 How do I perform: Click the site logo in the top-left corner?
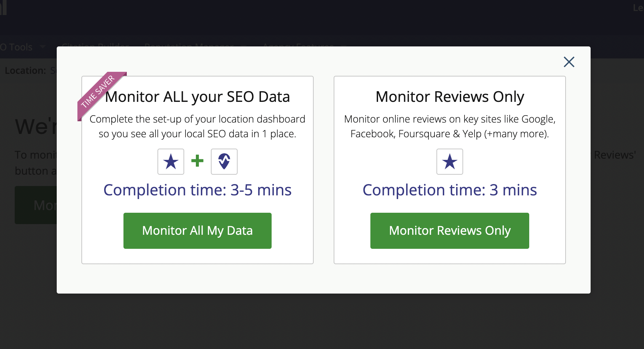pyautogui.click(x=3, y=7)
